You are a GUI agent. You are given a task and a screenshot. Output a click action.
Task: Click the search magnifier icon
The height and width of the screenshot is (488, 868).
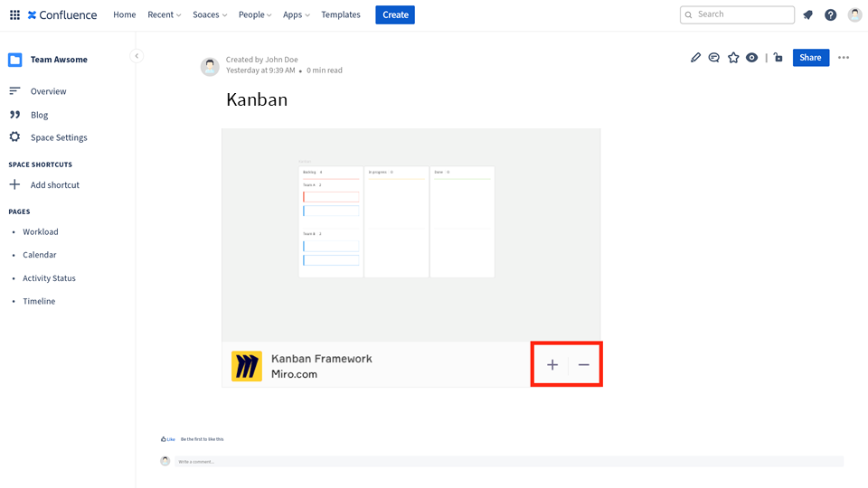(x=689, y=15)
